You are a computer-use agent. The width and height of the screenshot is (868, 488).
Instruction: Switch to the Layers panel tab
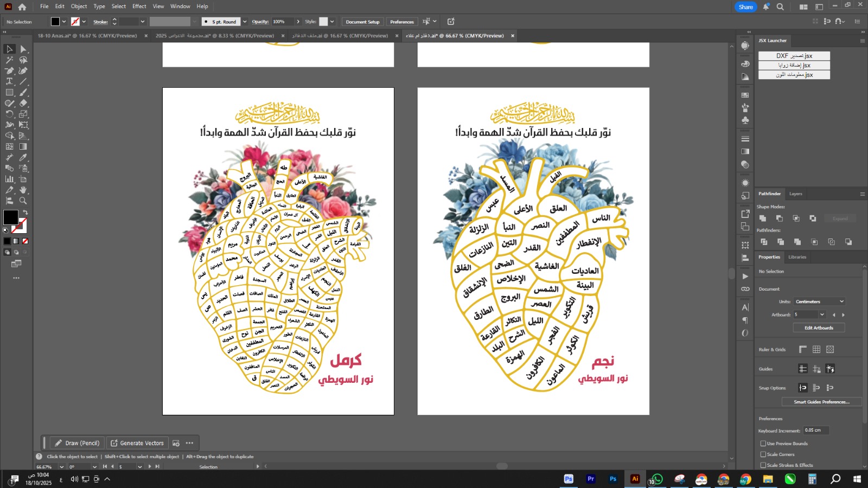tap(795, 194)
